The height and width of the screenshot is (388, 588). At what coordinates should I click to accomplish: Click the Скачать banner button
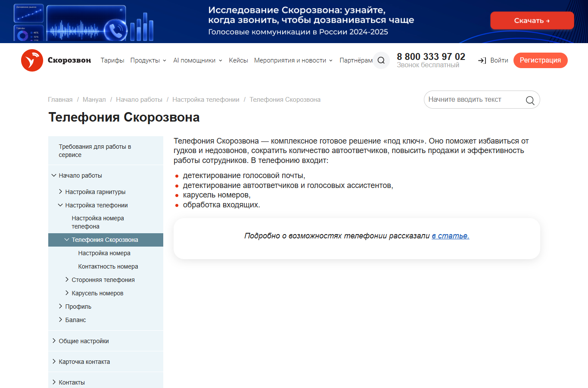coord(532,21)
